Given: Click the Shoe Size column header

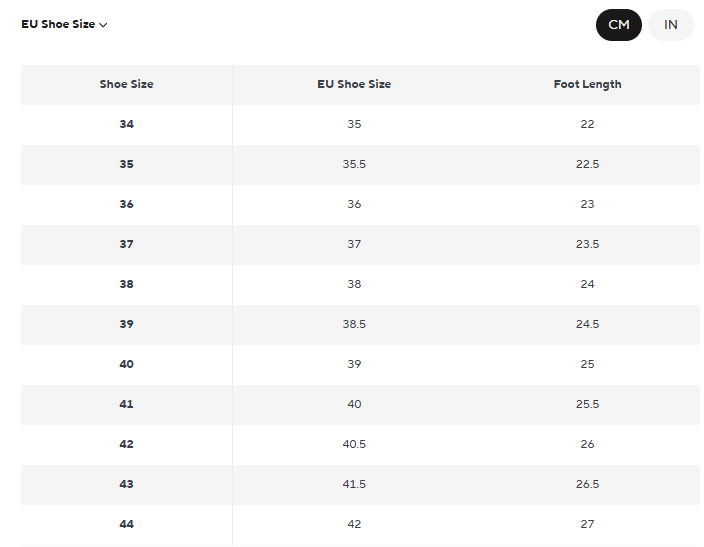Looking at the screenshot, I should 126,84.
